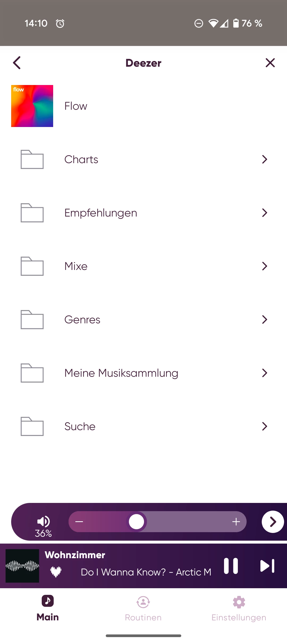Increase volume with the plus button
Image resolution: width=287 pixels, height=644 pixels.
pyautogui.click(x=236, y=522)
